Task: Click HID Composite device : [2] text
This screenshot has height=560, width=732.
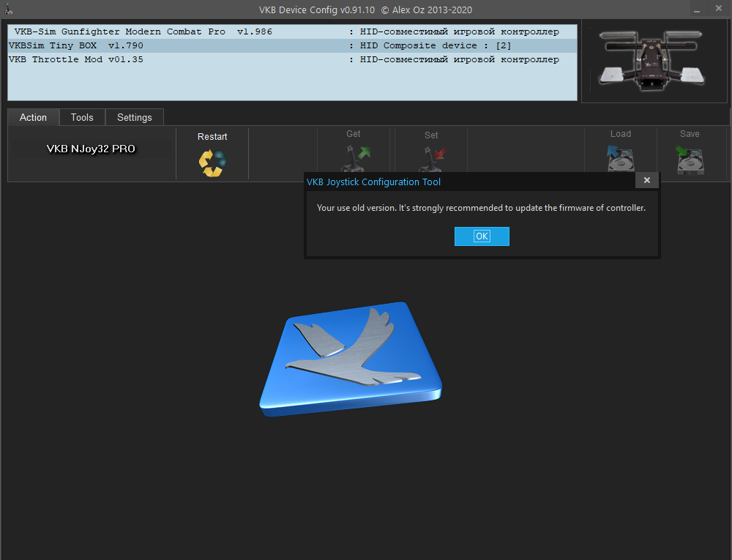Action: coord(436,45)
